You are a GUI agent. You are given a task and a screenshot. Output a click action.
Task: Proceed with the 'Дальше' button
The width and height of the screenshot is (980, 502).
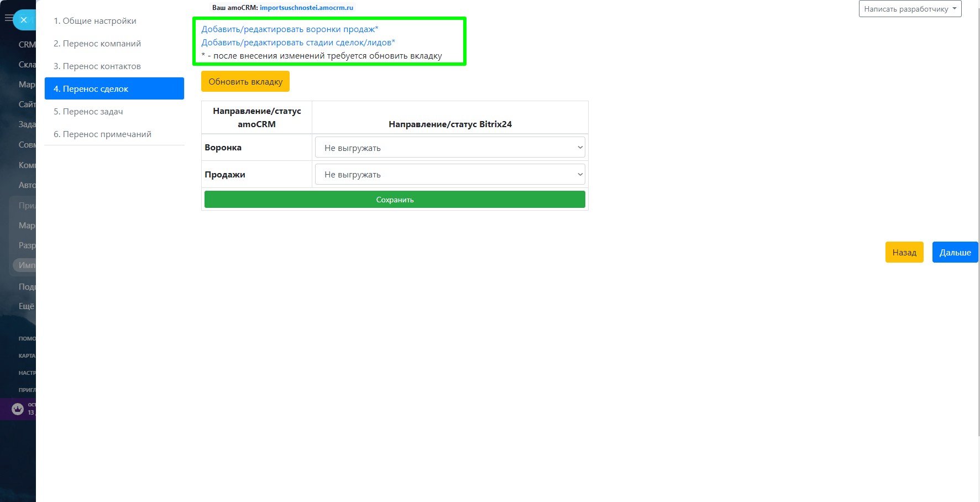[955, 252]
